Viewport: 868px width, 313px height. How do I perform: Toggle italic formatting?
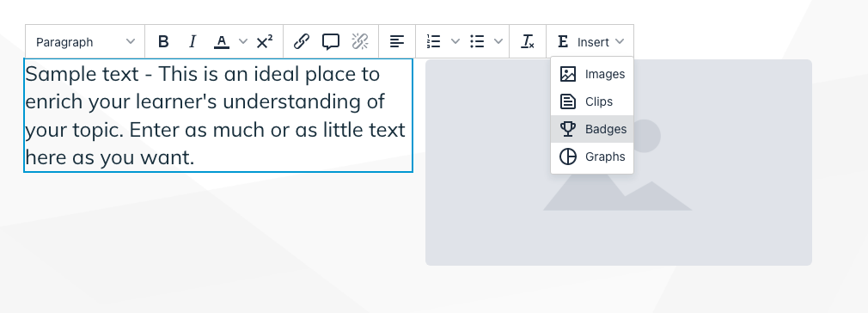[x=193, y=41]
